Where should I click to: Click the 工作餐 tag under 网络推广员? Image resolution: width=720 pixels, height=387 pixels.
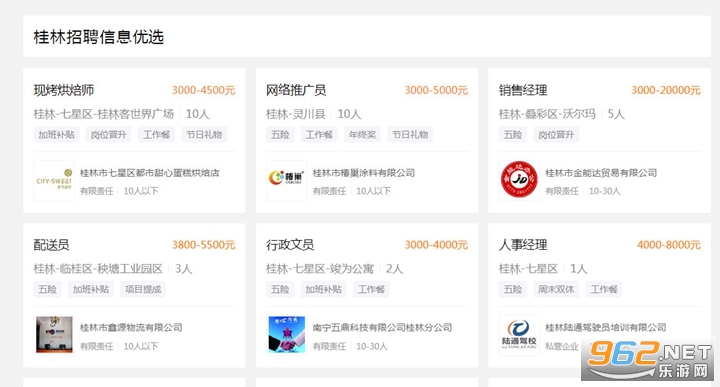(x=319, y=135)
